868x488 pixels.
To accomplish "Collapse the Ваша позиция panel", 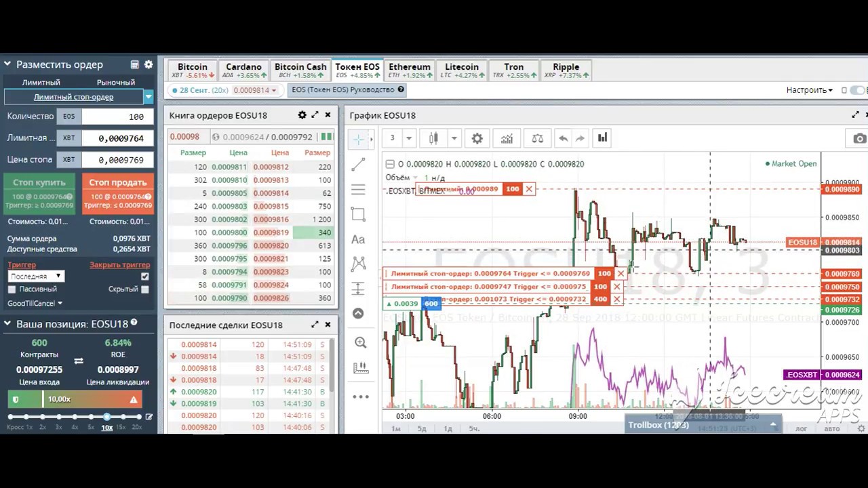I will (x=7, y=324).
